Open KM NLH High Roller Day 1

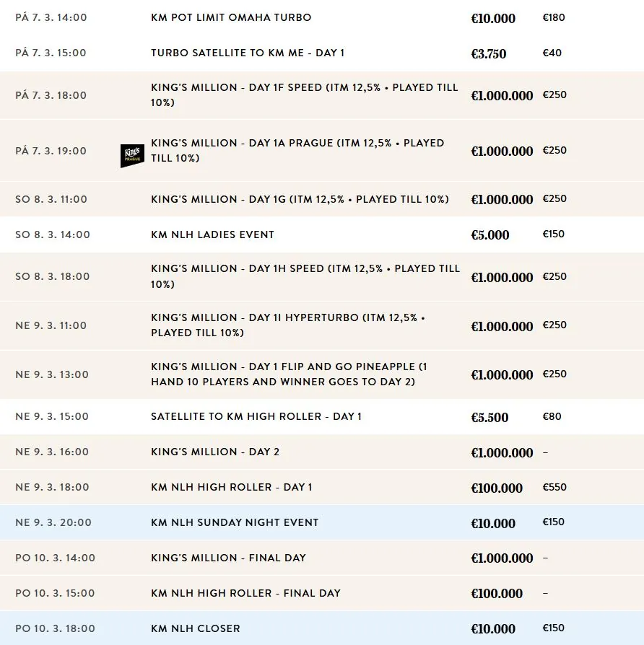point(232,487)
